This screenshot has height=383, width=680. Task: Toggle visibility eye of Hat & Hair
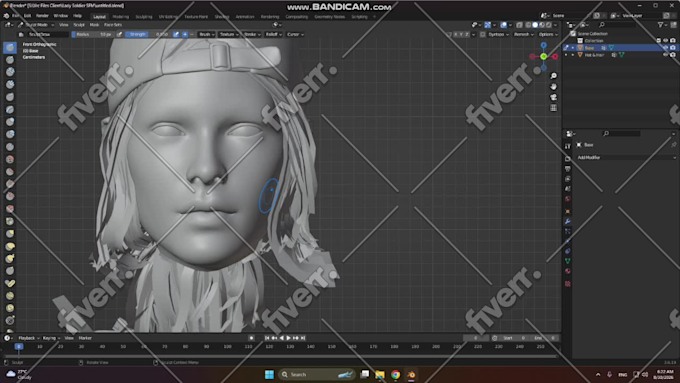[x=665, y=55]
